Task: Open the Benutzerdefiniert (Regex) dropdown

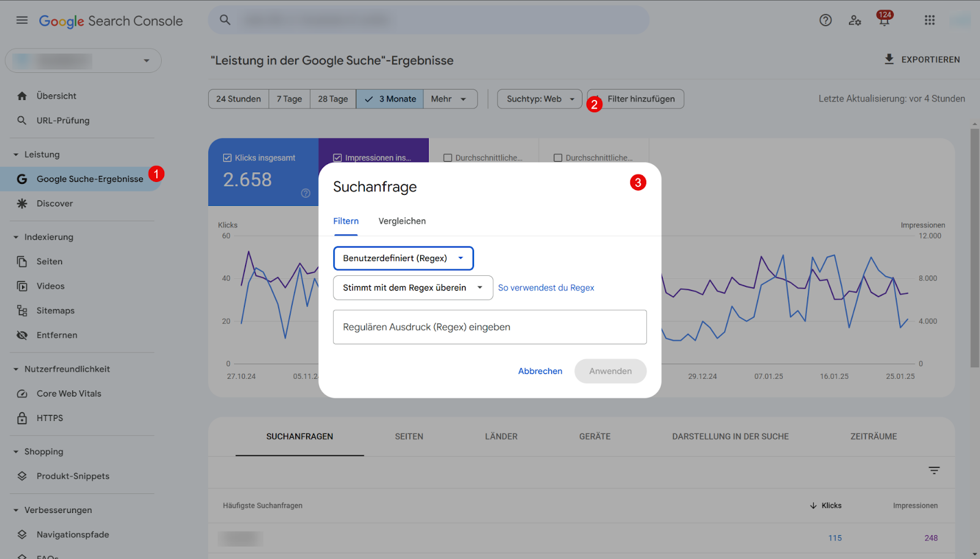Action: pyautogui.click(x=404, y=258)
